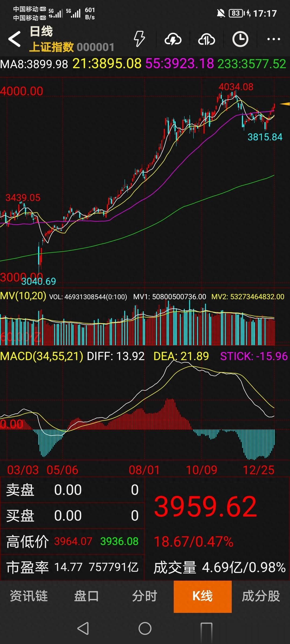Screen dimensions: 290x644
Task: Tap the 21:3895.08 moving average value
Action: [x=107, y=64]
